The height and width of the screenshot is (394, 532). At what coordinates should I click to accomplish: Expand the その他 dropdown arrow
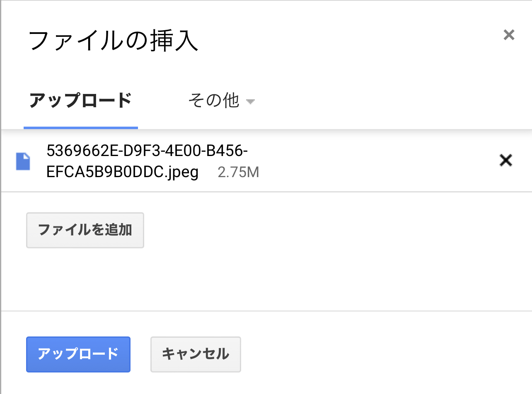[250, 101]
